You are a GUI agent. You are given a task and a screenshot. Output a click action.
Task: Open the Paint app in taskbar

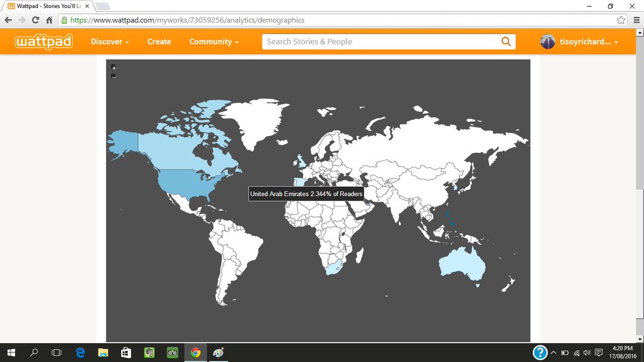click(217, 352)
